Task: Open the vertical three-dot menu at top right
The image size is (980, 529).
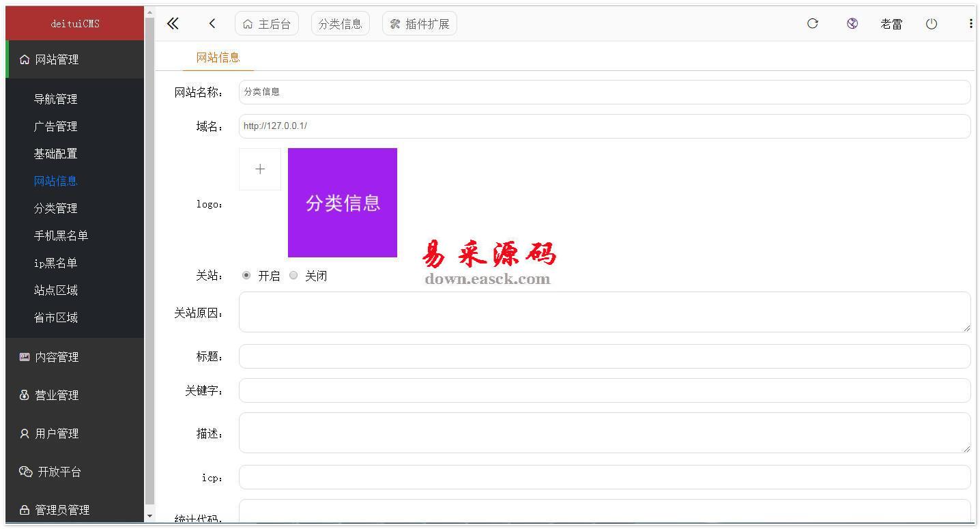Action: (971, 23)
